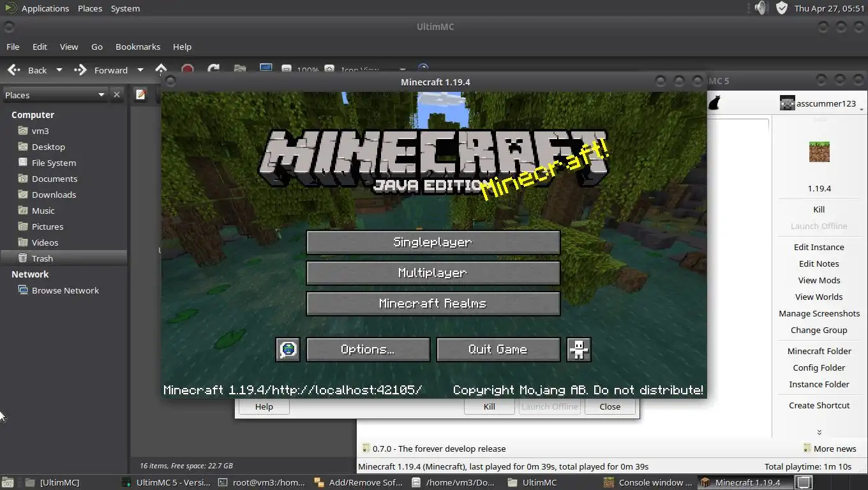The image size is (868, 490).
Task: Click the Singleplayer button
Action: coord(433,242)
